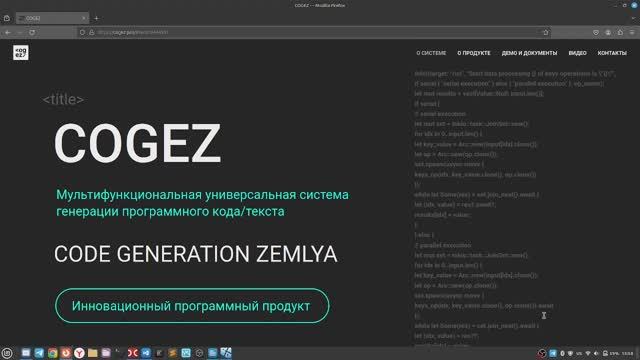This screenshot has height=360, width=640.
Task: Click the site security padlock icon
Action: pos(92,32)
